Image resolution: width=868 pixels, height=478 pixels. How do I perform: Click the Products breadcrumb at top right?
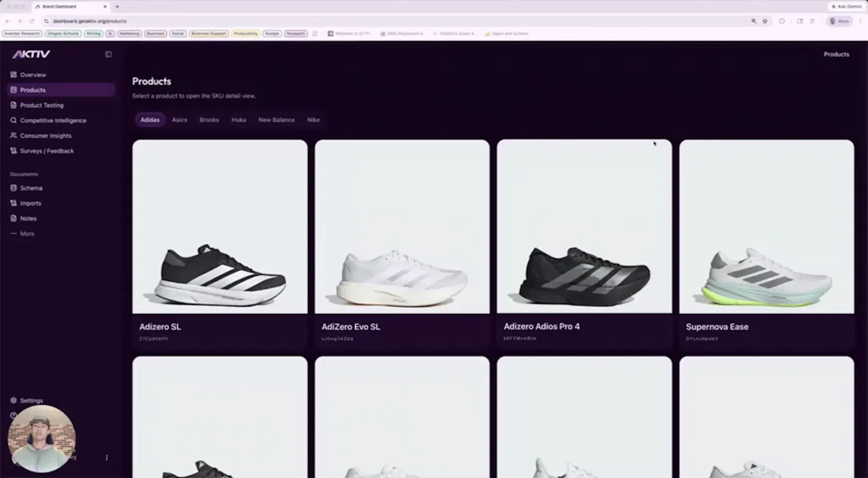(x=837, y=54)
